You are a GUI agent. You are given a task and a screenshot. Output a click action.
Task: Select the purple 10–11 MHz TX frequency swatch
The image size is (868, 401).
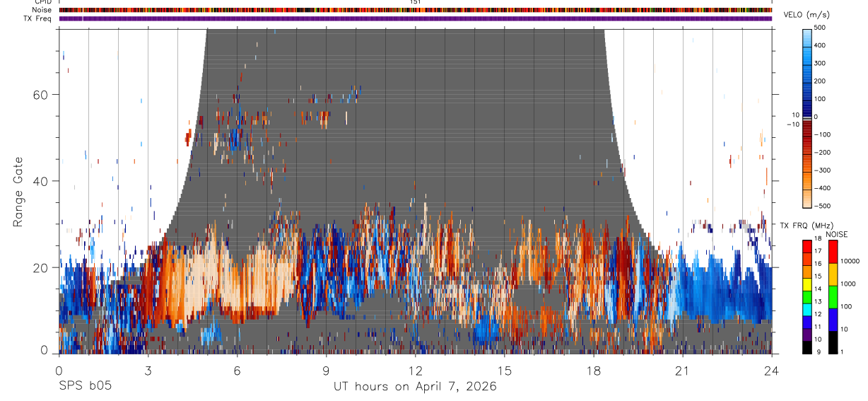tap(807, 334)
